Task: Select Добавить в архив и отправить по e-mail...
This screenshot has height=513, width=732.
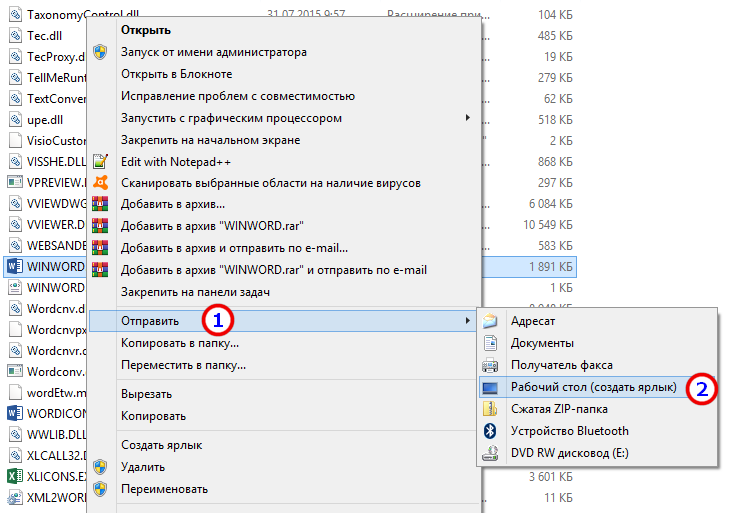Action: (234, 248)
